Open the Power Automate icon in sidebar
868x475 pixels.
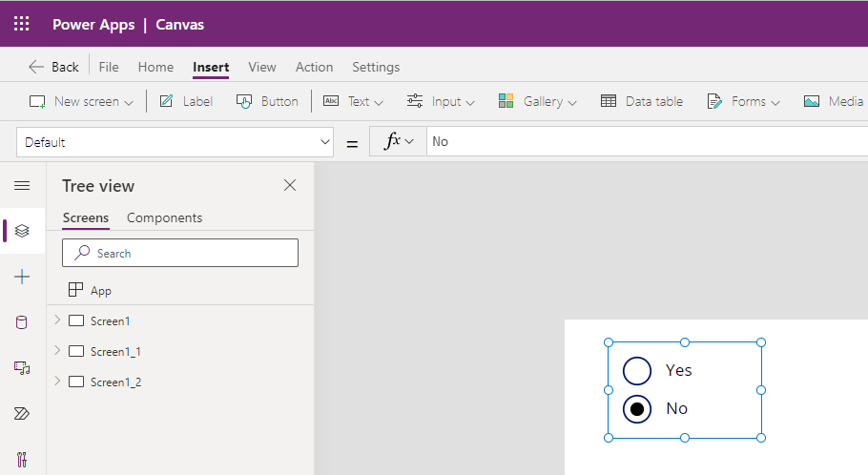click(x=22, y=414)
